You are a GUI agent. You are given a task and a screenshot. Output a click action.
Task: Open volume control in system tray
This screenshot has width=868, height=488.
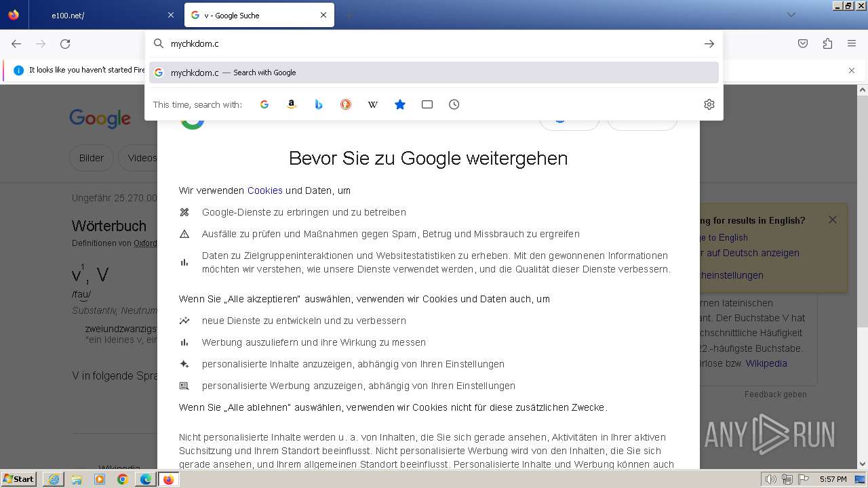pyautogui.click(x=771, y=479)
